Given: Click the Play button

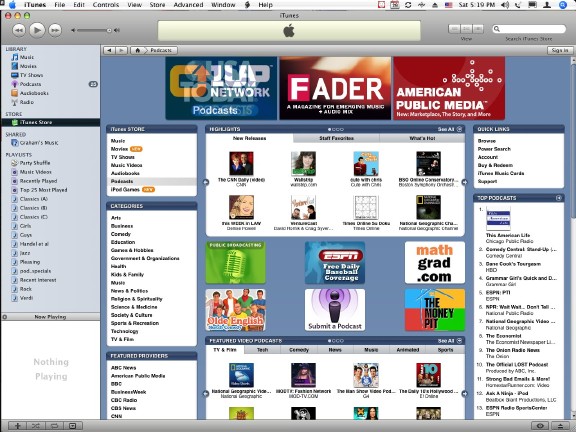Looking at the screenshot, I should pyautogui.click(x=37, y=30).
